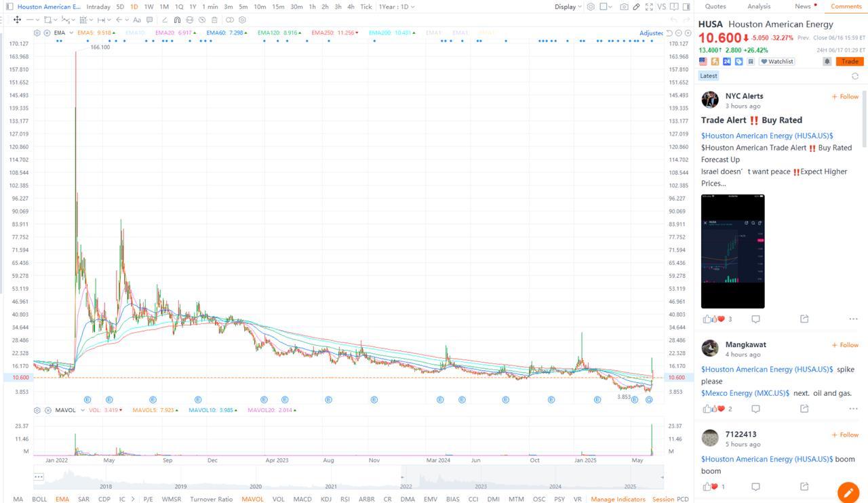
Task: Enter fullscreen chart mode
Action: (649, 7)
